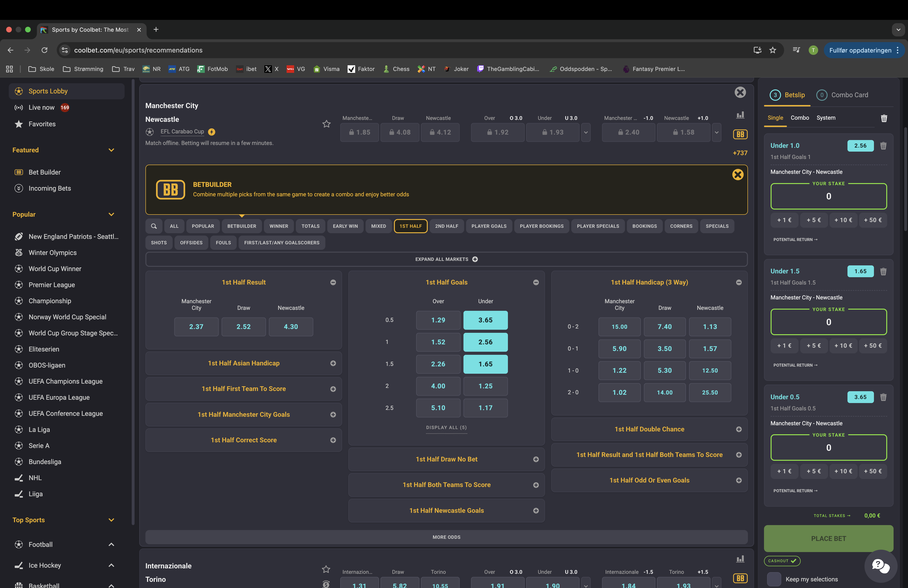Delete the Under 1.0 selection via trash icon

[x=883, y=146]
